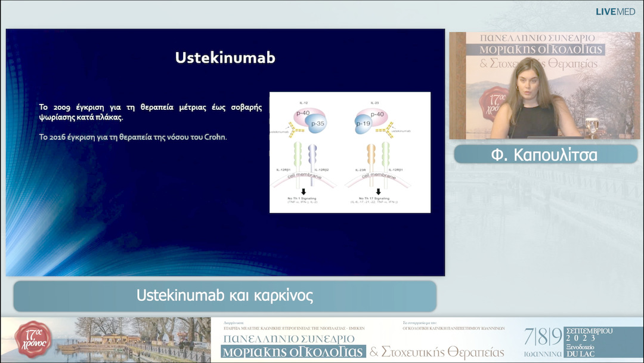Viewport: 644px width, 363px height.
Task: Select the IL-23R receptor graphic
Action: [371, 154]
